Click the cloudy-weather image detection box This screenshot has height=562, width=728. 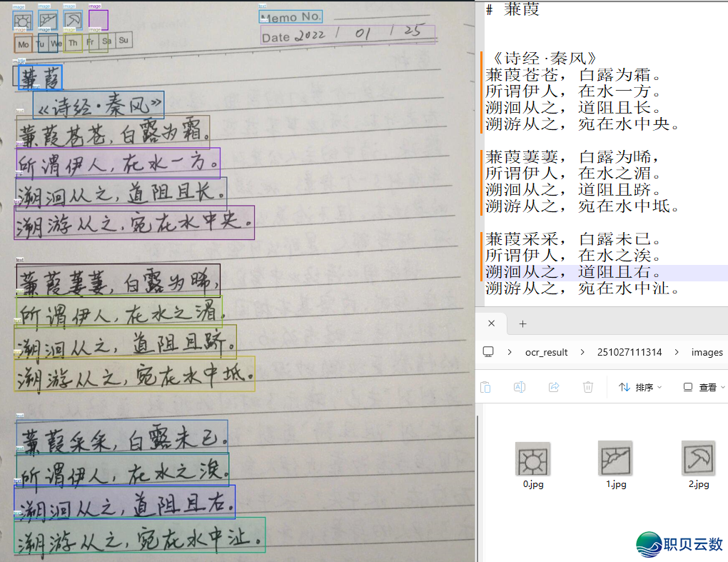pyautogui.click(x=49, y=19)
